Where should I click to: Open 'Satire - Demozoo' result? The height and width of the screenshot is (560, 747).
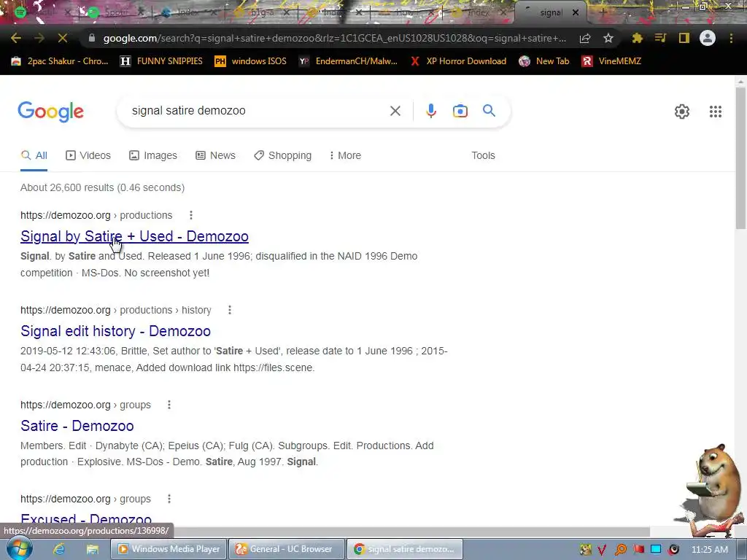[x=77, y=426]
